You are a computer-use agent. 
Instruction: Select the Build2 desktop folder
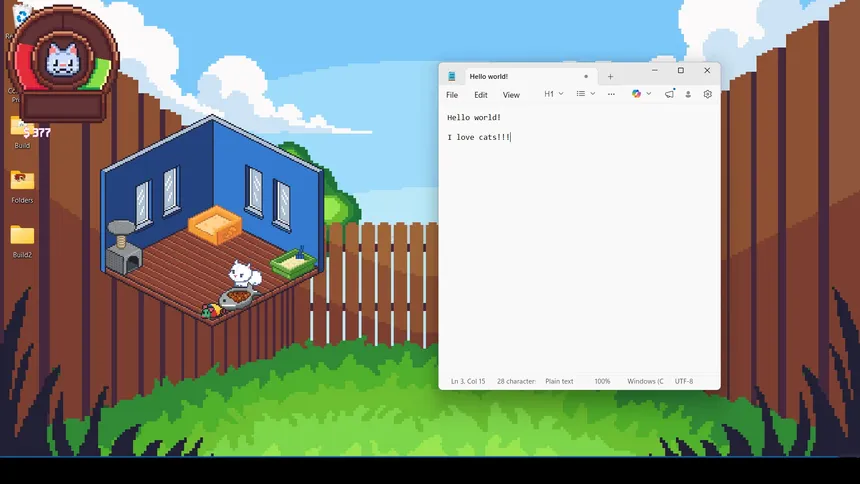point(22,239)
